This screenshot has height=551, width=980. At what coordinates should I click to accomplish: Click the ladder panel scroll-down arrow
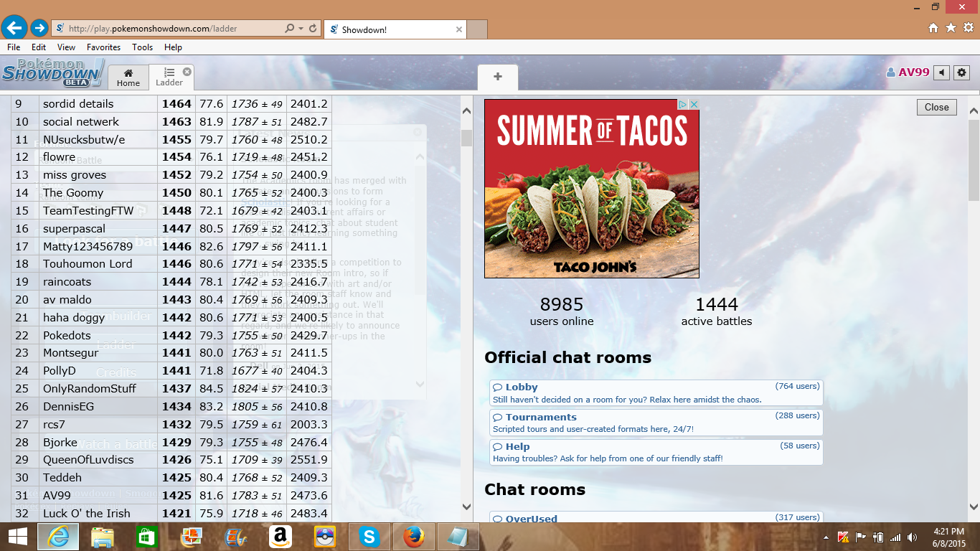pyautogui.click(x=466, y=507)
